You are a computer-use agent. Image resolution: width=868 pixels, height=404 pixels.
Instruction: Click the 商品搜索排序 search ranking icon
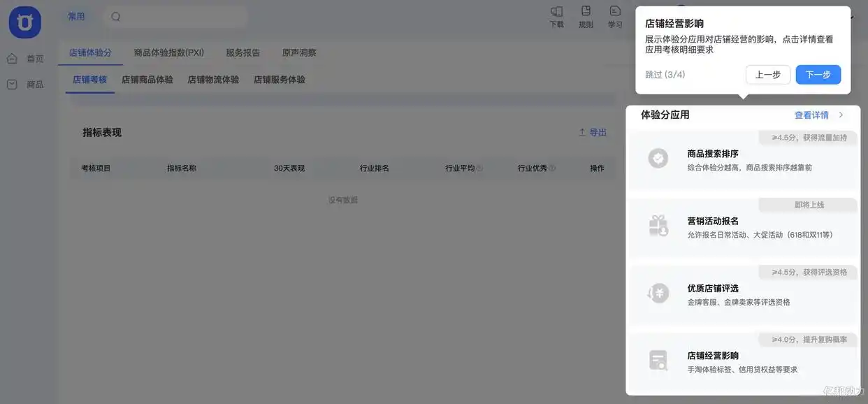[x=658, y=159]
